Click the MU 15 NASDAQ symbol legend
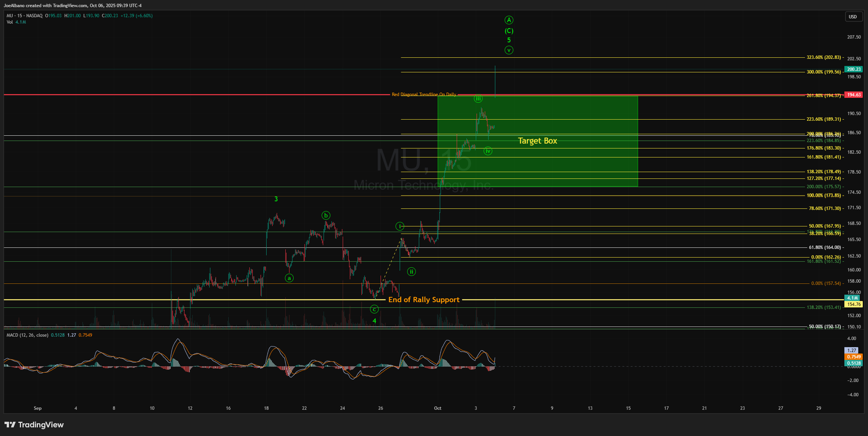The height and width of the screenshot is (436, 868). (x=24, y=16)
